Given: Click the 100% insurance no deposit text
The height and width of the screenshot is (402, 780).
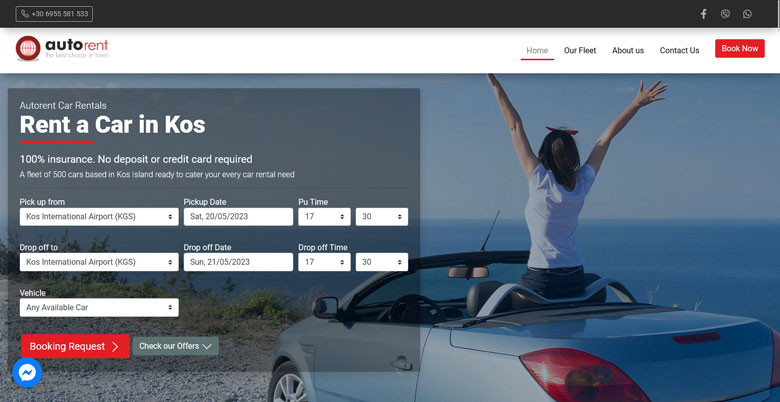Looking at the screenshot, I should (136, 159).
